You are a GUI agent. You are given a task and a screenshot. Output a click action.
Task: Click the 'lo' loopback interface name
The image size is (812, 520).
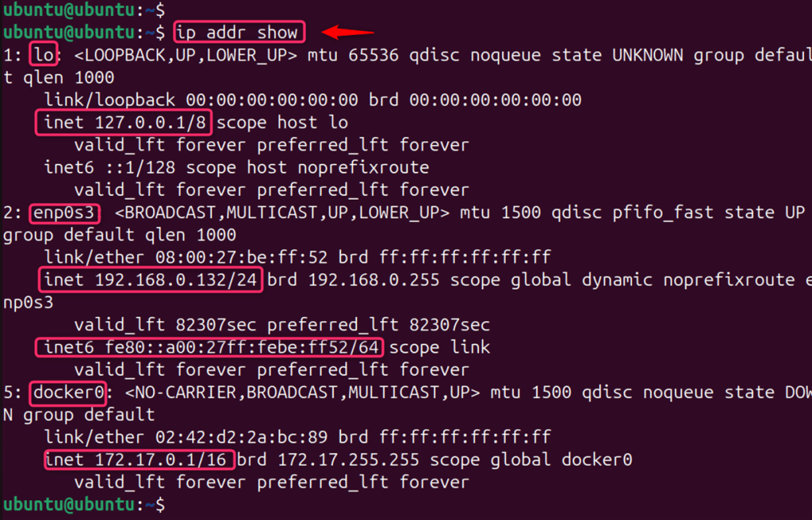click(x=41, y=55)
